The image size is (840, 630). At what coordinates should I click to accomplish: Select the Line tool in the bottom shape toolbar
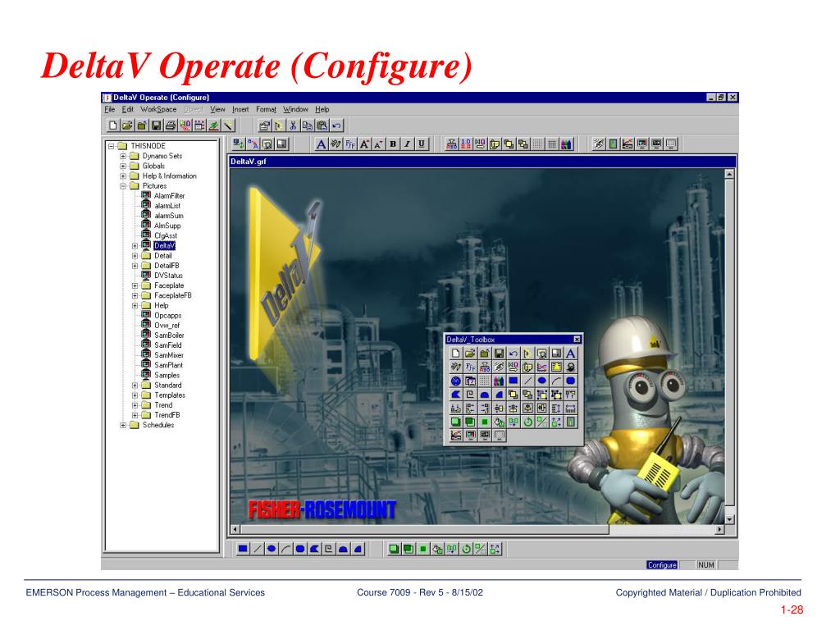click(x=257, y=549)
